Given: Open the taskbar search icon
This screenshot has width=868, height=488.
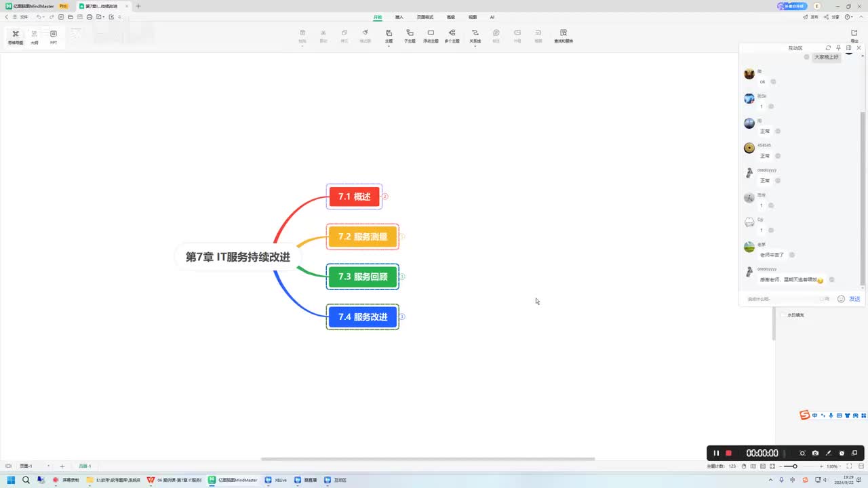Looking at the screenshot, I should pyautogui.click(x=26, y=480).
